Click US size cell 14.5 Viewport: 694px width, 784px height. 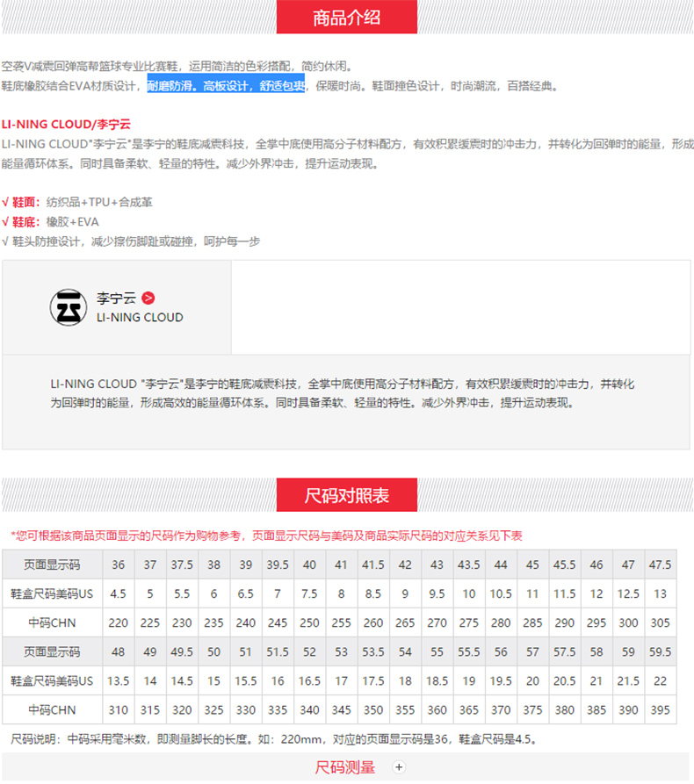coord(182,680)
